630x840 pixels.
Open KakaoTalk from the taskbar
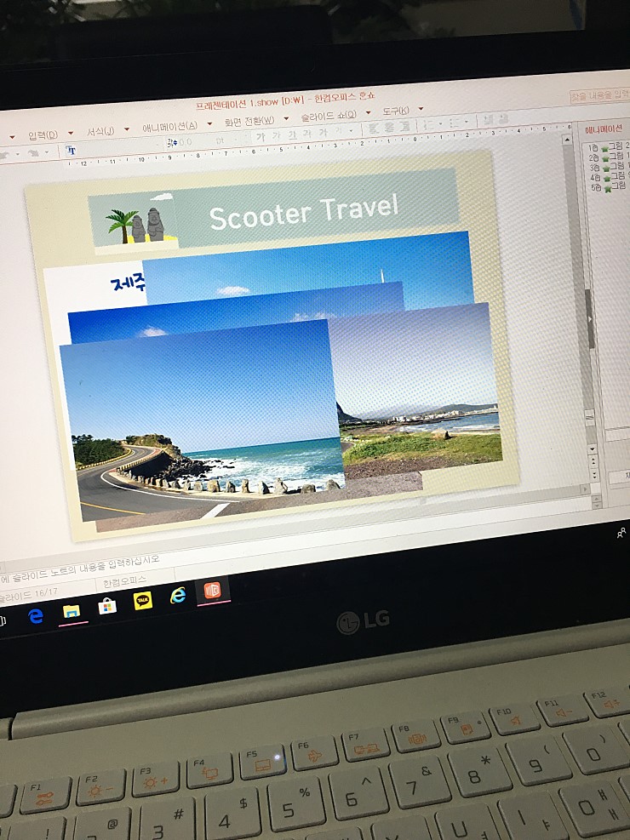click(x=142, y=601)
